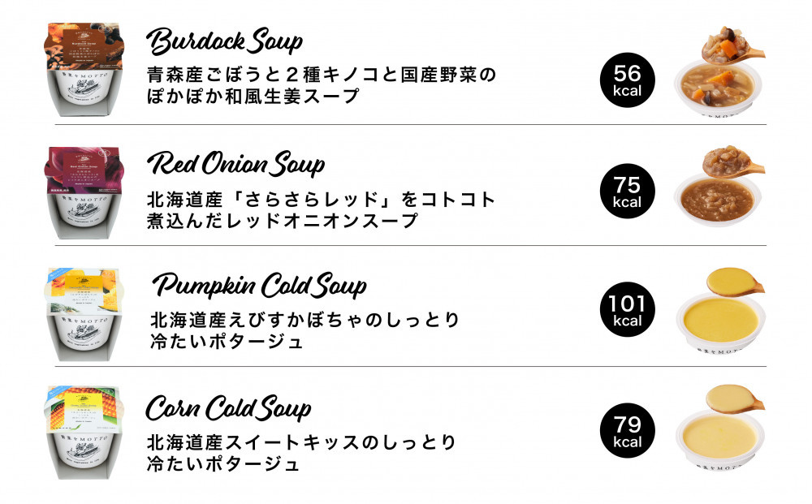
Task: Click the 75 kcal black badge
Action: click(627, 191)
